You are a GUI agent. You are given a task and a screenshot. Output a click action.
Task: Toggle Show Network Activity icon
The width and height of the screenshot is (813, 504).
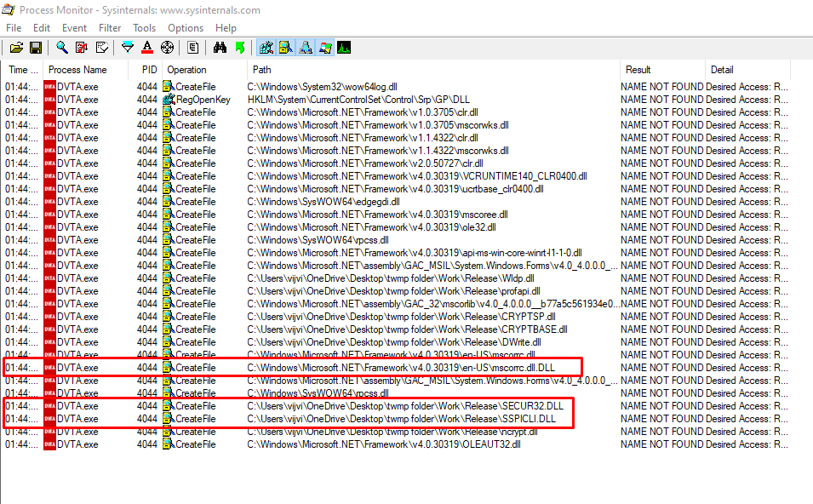[x=306, y=49]
